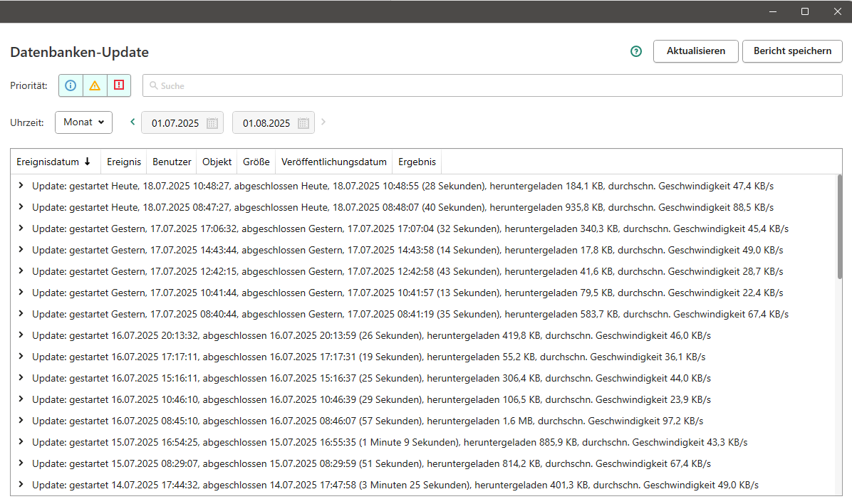Open calendar picker for end date 01.08.2025
The width and height of the screenshot is (852, 504).
click(x=303, y=123)
